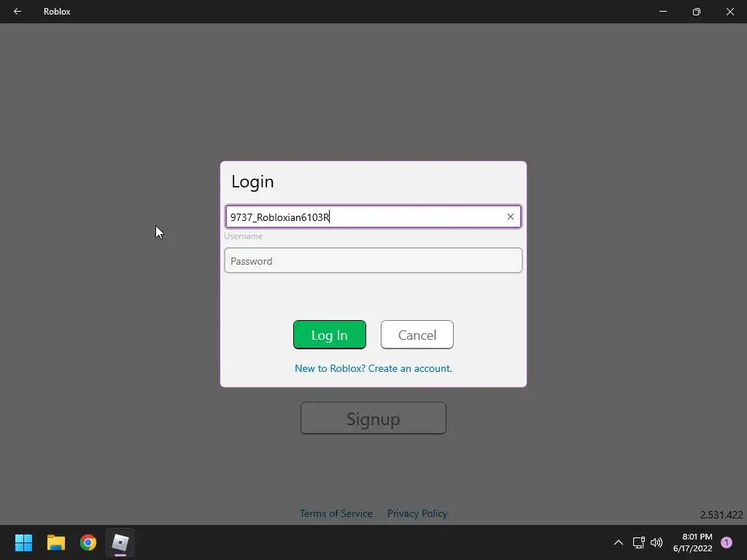Close the Roblox window
The image size is (747, 560).
point(729,12)
